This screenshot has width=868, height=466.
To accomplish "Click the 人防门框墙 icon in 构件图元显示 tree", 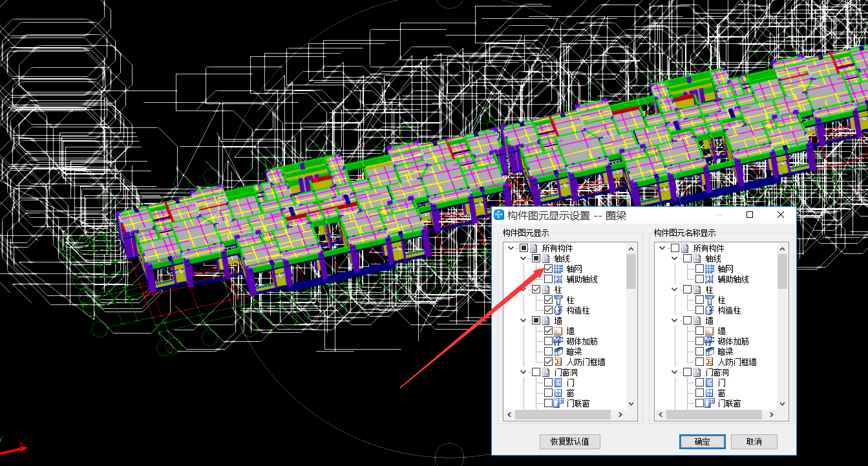I will [558, 362].
